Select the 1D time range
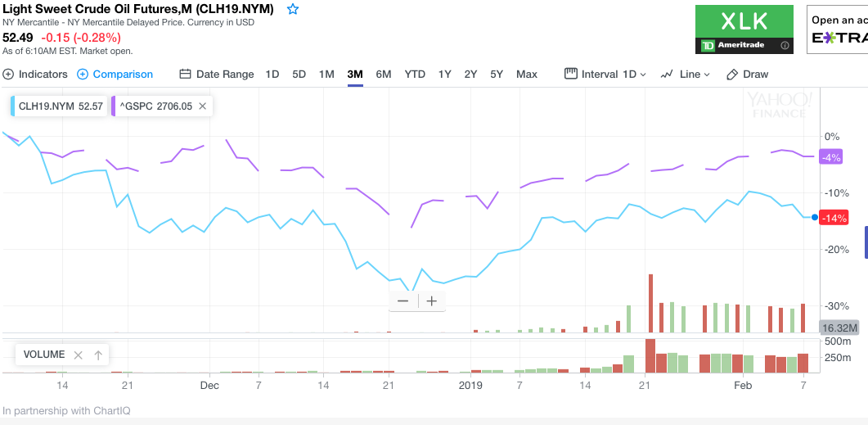This screenshot has width=868, height=425. [x=272, y=75]
